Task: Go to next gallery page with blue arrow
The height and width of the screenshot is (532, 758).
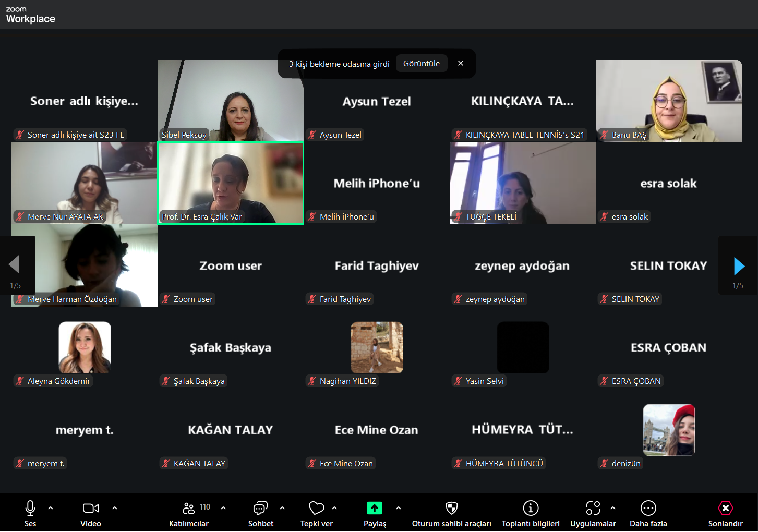Action: point(739,266)
